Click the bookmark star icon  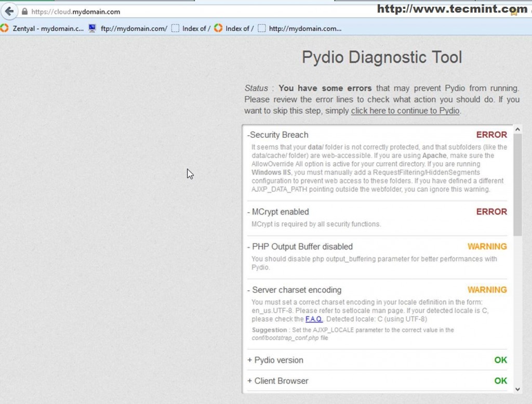514,12
